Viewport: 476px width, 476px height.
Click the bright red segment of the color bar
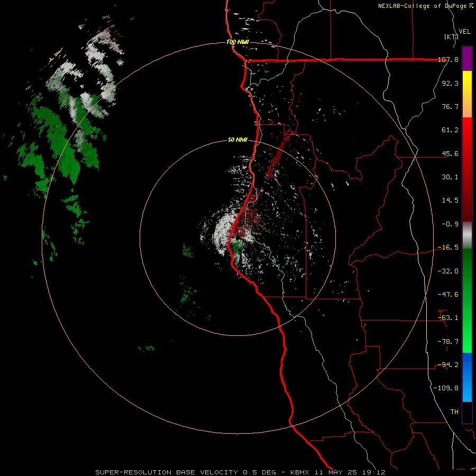(467, 130)
